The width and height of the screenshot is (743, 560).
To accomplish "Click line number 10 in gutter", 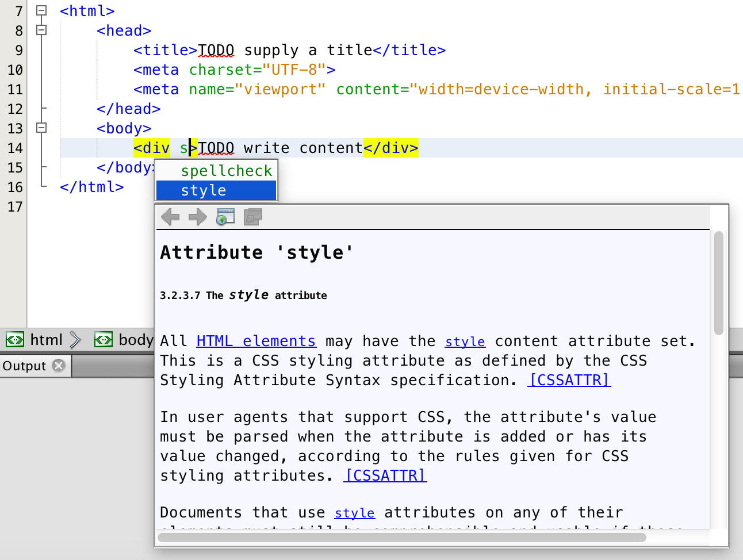I will point(15,70).
